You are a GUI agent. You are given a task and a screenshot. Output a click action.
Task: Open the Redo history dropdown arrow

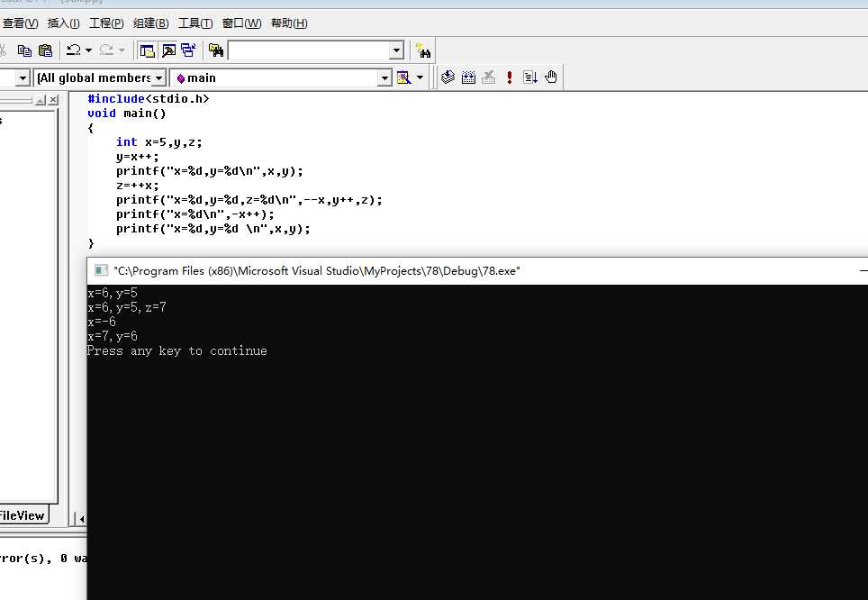click(122, 51)
